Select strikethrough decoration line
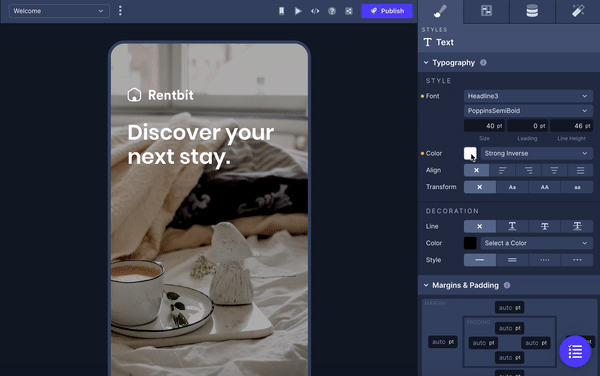The height and width of the screenshot is (376, 600). pos(545,226)
